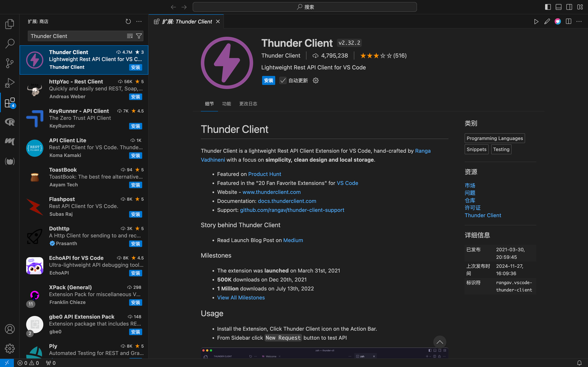Refresh the extensions marketplace list
Viewport: 588px width, 367px height.
pos(128,22)
